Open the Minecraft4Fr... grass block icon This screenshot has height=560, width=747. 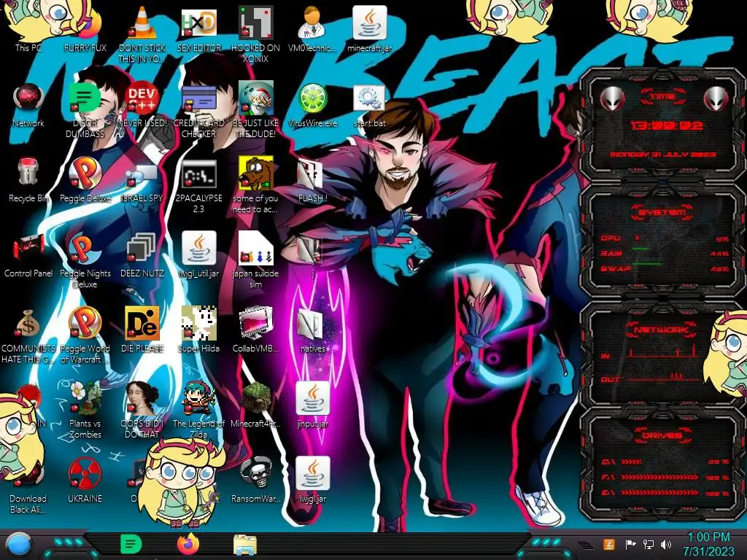255,405
